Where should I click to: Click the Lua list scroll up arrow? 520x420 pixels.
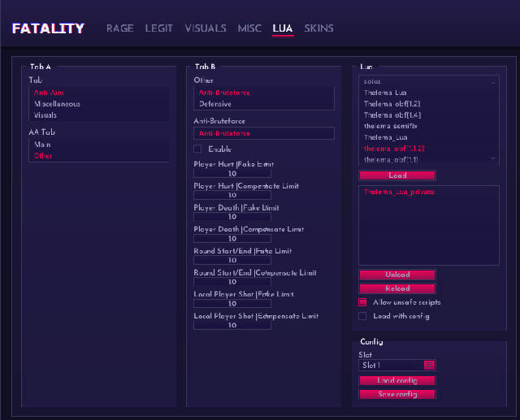click(x=494, y=82)
